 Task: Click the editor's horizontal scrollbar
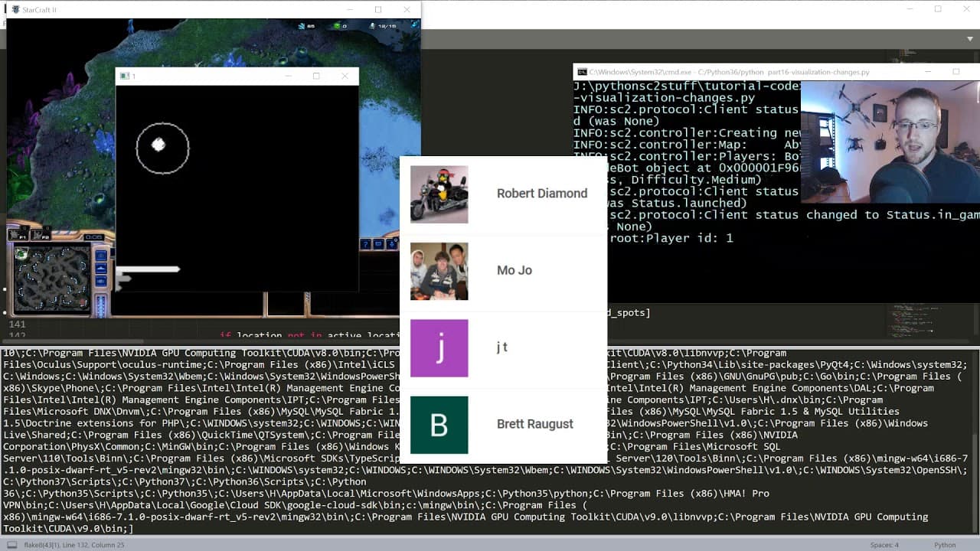(73, 342)
